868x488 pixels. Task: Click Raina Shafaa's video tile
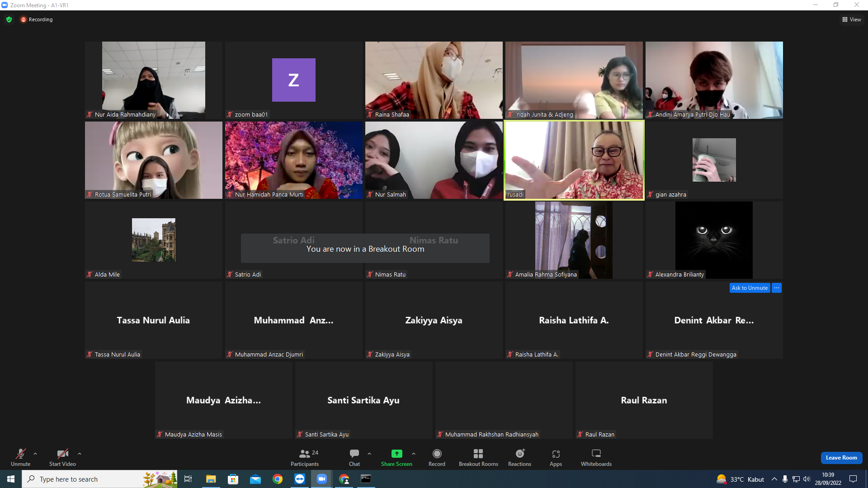coord(434,80)
